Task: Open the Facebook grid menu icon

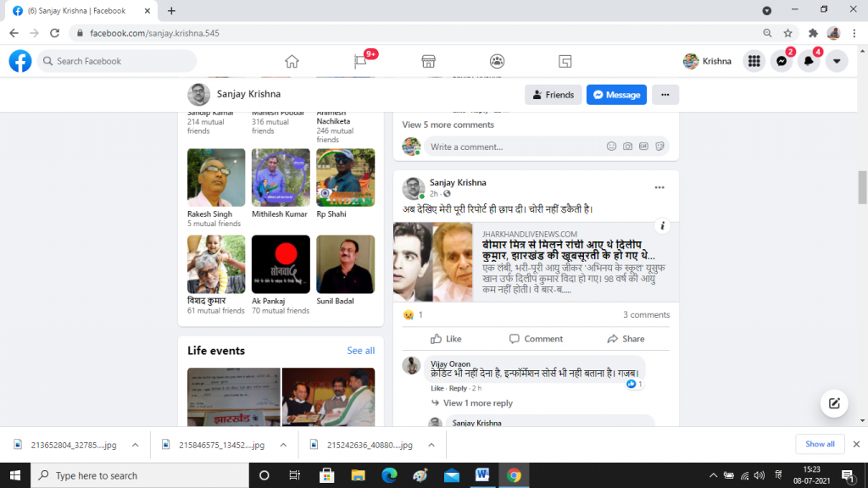Action: point(753,61)
